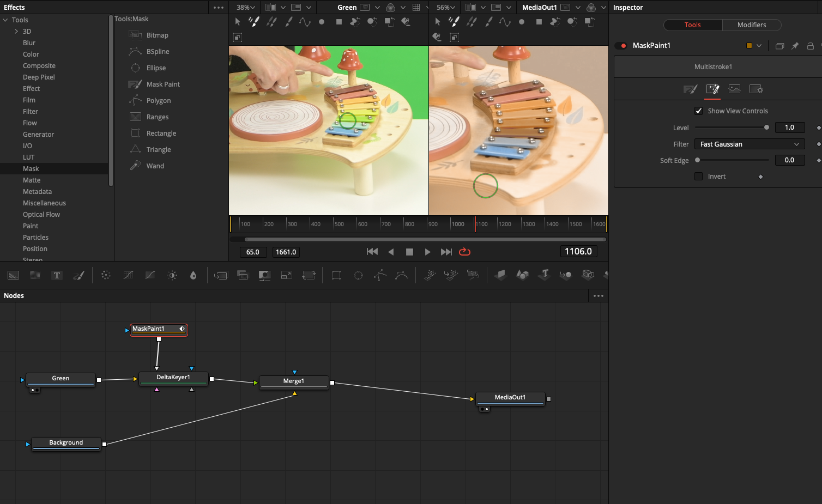Screen dimensions: 822x504
Task: Toggle split A/B view in left viewer
Action: tap(270, 8)
